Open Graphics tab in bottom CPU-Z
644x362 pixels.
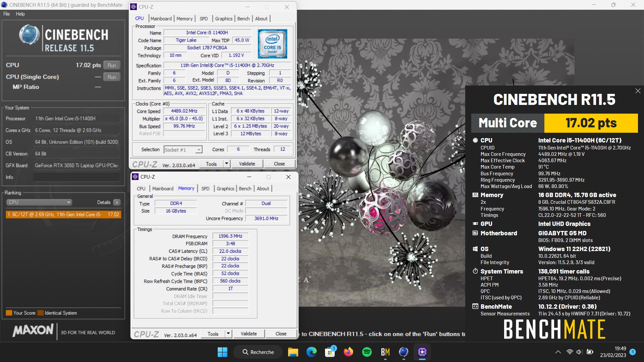[x=225, y=189]
